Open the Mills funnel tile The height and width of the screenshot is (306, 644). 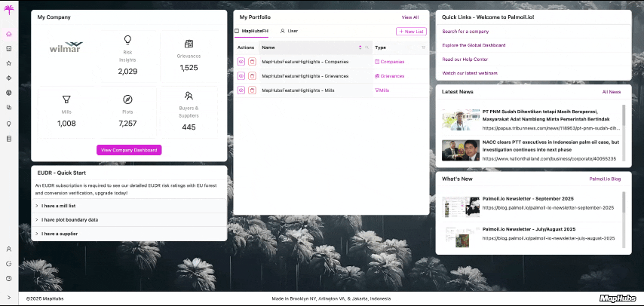pos(66,112)
